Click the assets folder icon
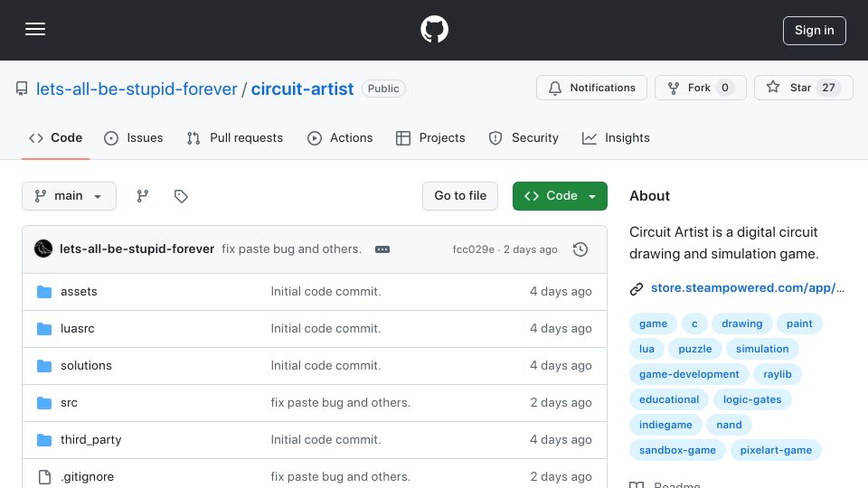The height and width of the screenshot is (488, 868). pos(44,292)
